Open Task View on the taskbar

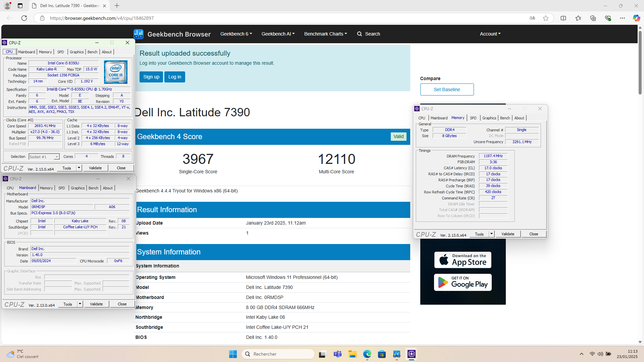click(323, 354)
